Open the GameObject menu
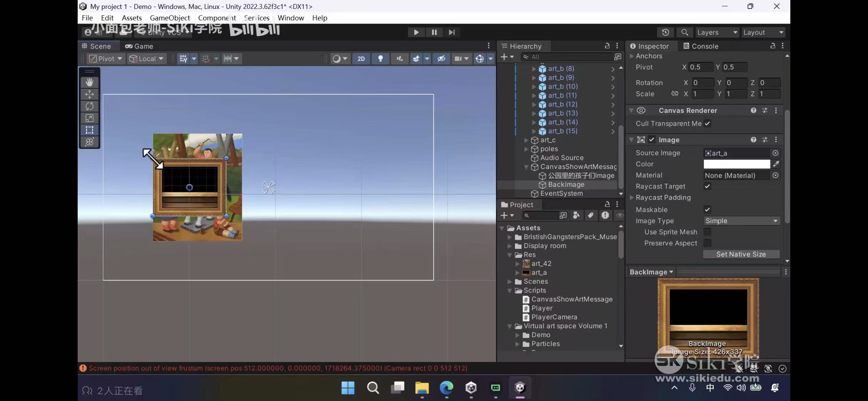868x401 pixels. pos(170,18)
